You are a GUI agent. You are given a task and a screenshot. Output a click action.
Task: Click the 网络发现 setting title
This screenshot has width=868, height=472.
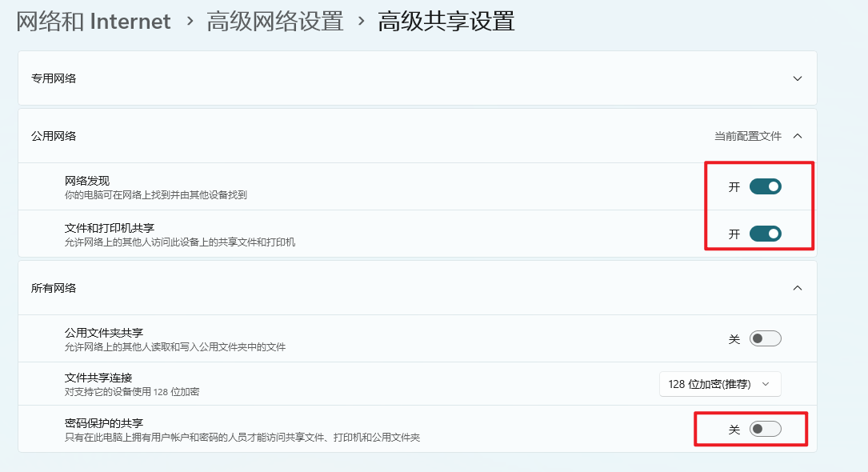click(86, 181)
